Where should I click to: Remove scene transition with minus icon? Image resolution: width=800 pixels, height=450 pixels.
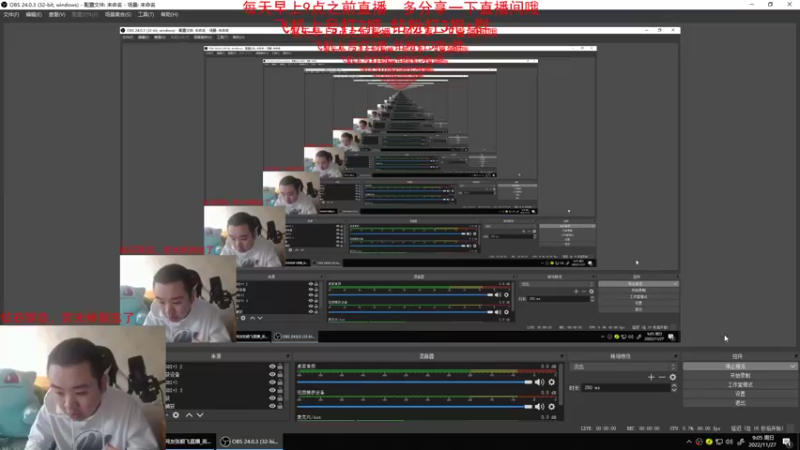tap(662, 377)
